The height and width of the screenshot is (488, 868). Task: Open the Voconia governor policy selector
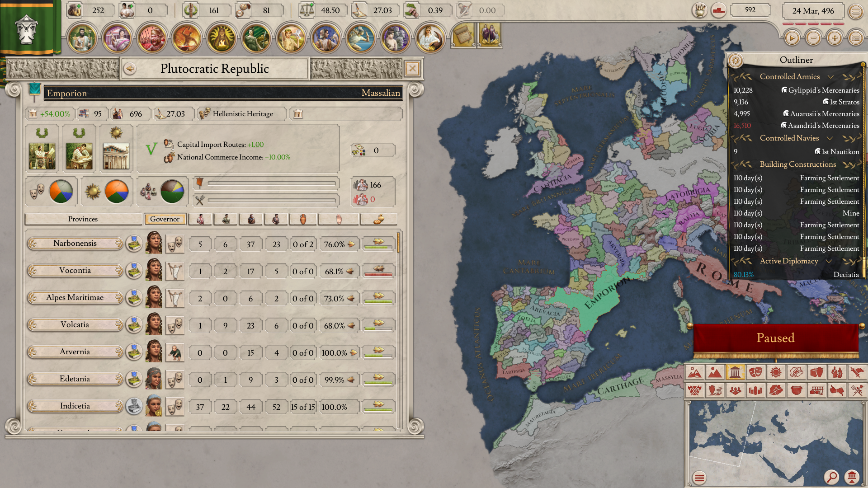point(175,271)
